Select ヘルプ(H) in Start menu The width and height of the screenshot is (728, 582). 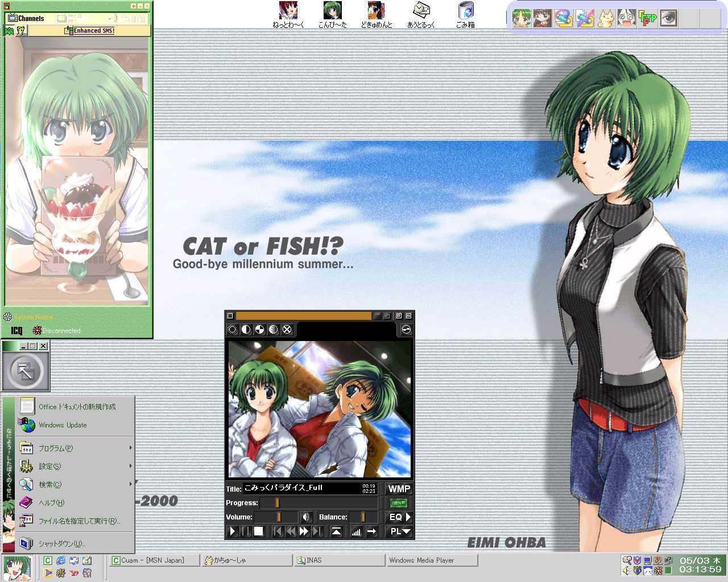tap(75, 502)
